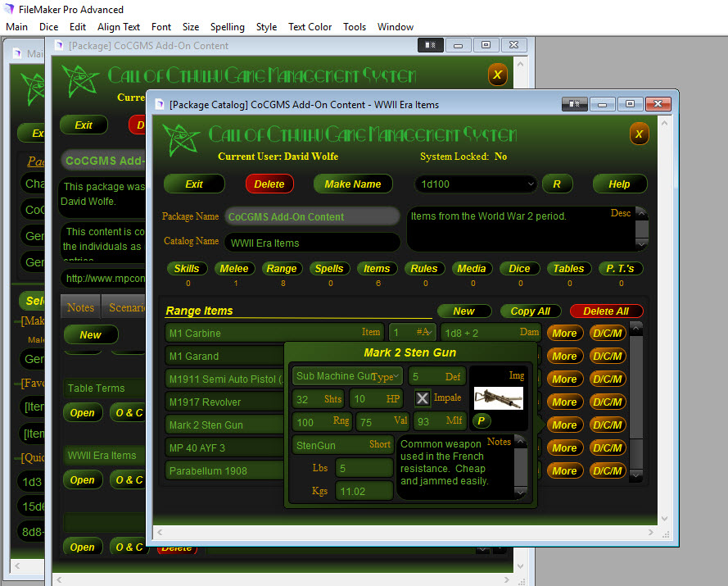Select the MP 40 AYF 3 row
Image resolution: width=728 pixels, height=586 pixels.
pyautogui.click(x=224, y=448)
